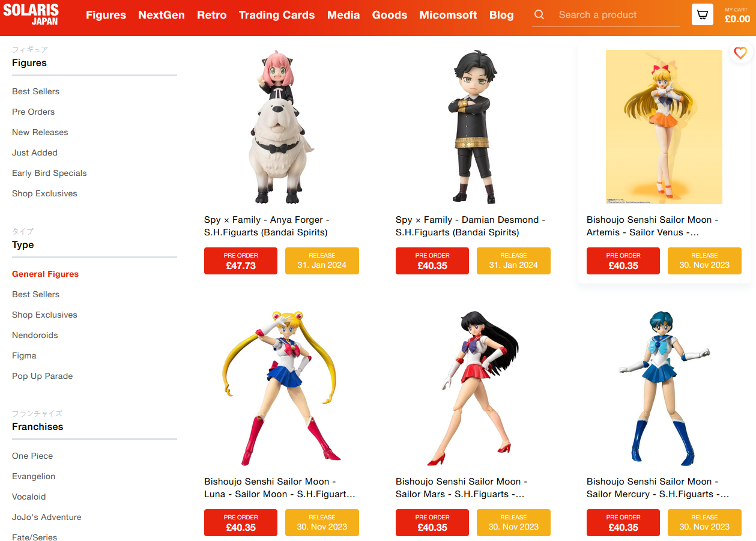View the Sailor Mars figure thumbnail
756x541 pixels.
coord(473,388)
